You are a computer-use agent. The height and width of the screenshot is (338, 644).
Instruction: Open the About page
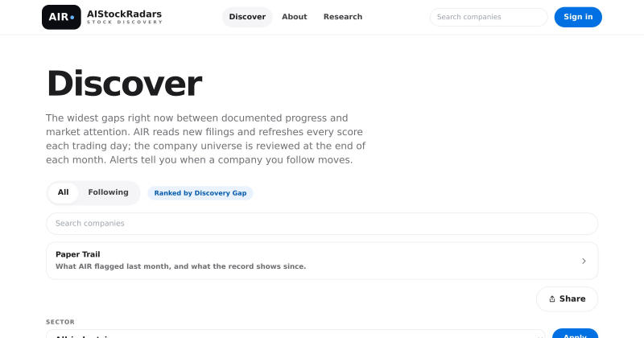pyautogui.click(x=294, y=17)
